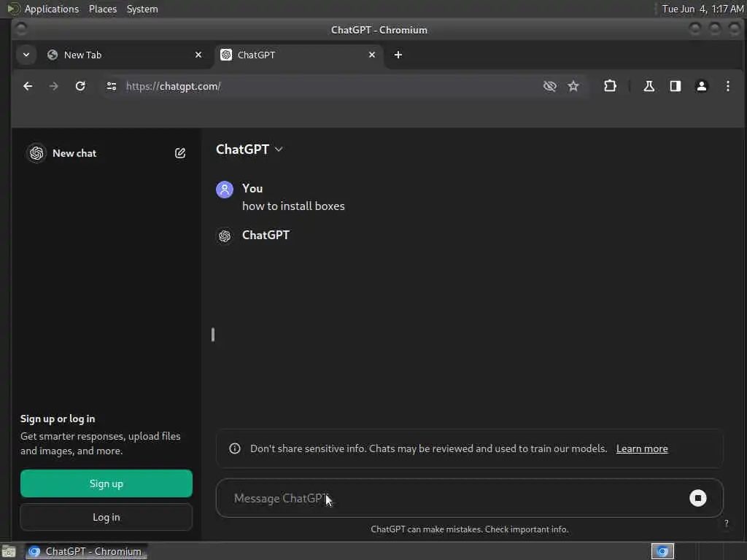Open the ChatGPT model selector dropdown
The width and height of the screenshot is (747, 560).
click(249, 149)
